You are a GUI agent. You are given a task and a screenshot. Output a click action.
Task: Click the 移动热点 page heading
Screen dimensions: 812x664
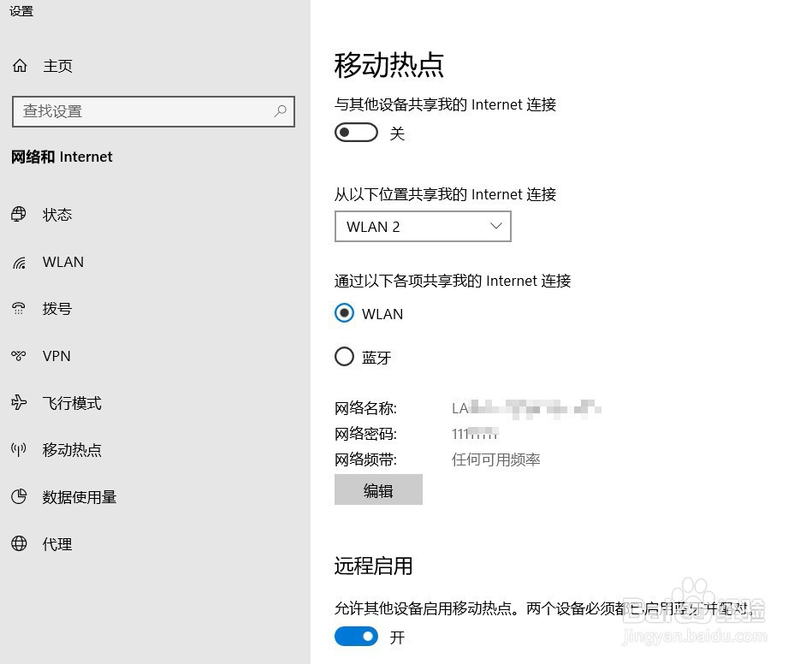pyautogui.click(x=389, y=64)
